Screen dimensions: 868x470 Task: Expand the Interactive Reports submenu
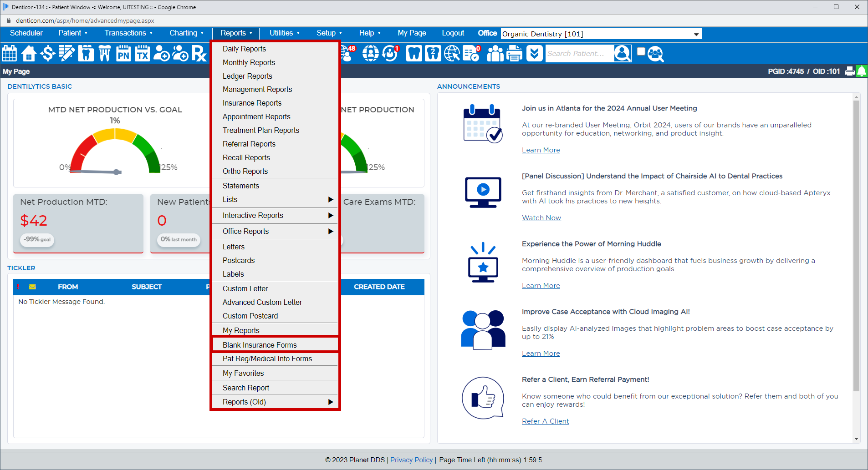click(x=275, y=216)
